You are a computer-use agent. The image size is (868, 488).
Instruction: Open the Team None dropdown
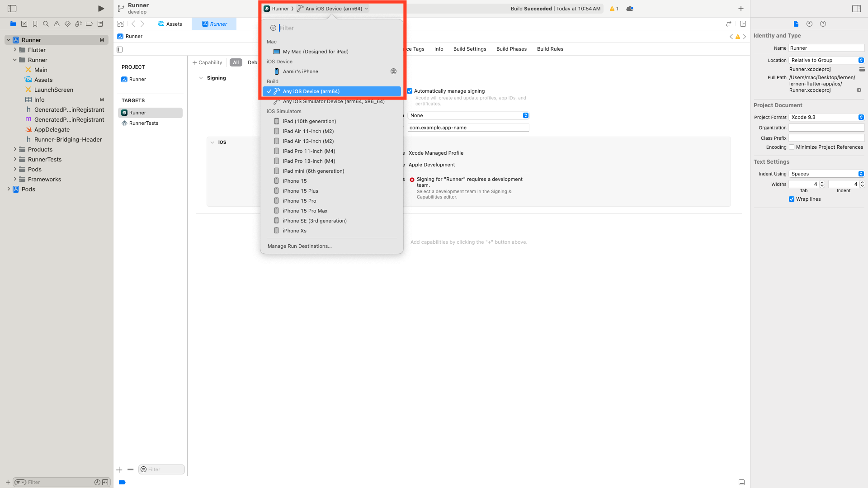[468, 115]
